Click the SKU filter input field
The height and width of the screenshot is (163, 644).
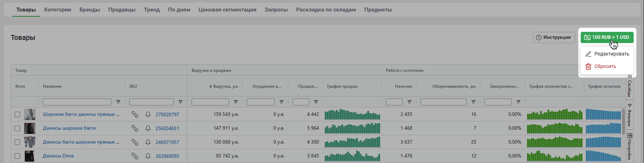tap(151, 102)
